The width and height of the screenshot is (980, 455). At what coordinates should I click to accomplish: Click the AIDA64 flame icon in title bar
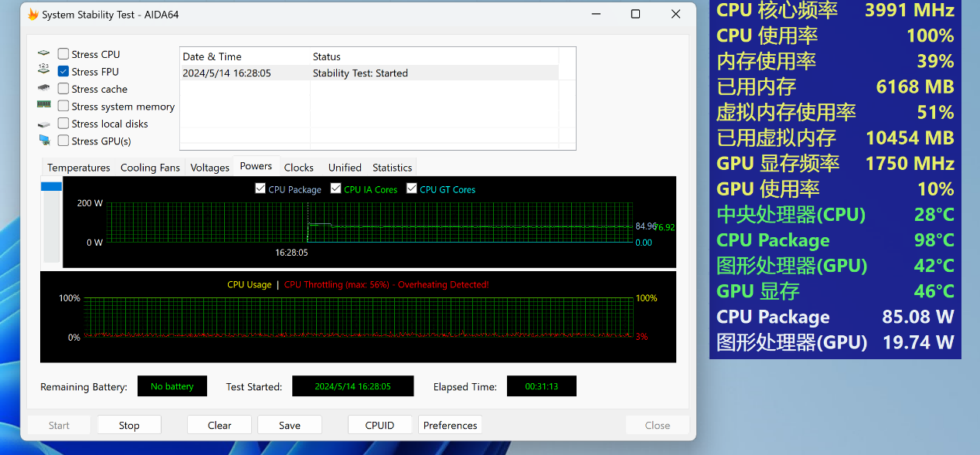[x=33, y=15]
